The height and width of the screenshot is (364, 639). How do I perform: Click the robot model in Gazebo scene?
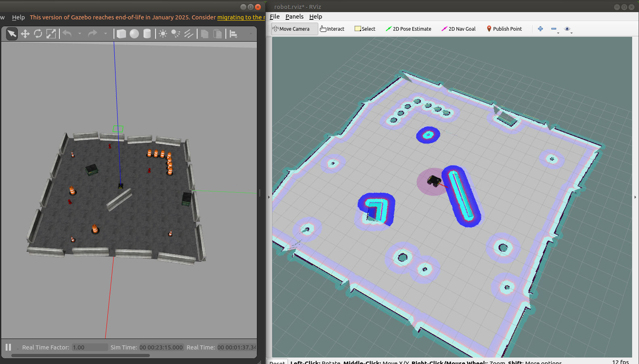pos(120,186)
